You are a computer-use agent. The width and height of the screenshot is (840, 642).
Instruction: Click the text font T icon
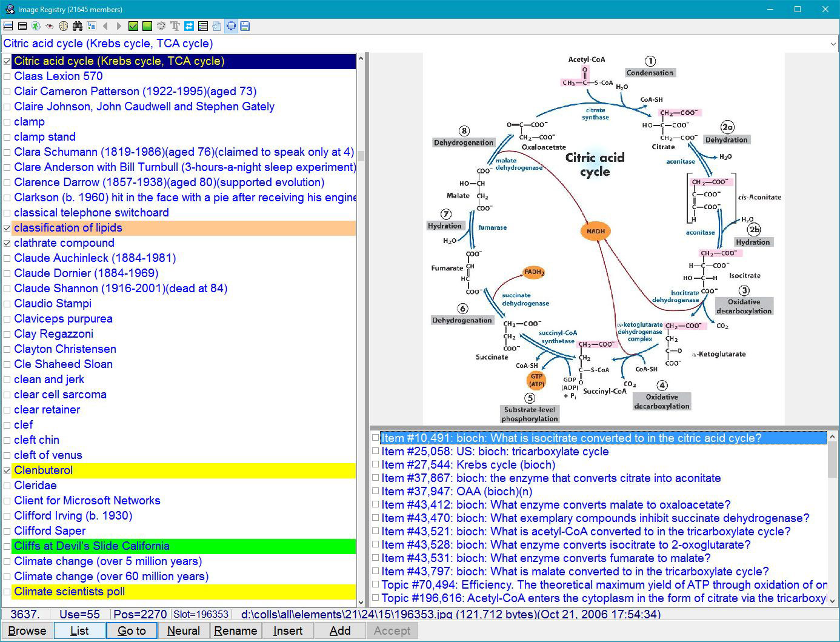coord(175,26)
